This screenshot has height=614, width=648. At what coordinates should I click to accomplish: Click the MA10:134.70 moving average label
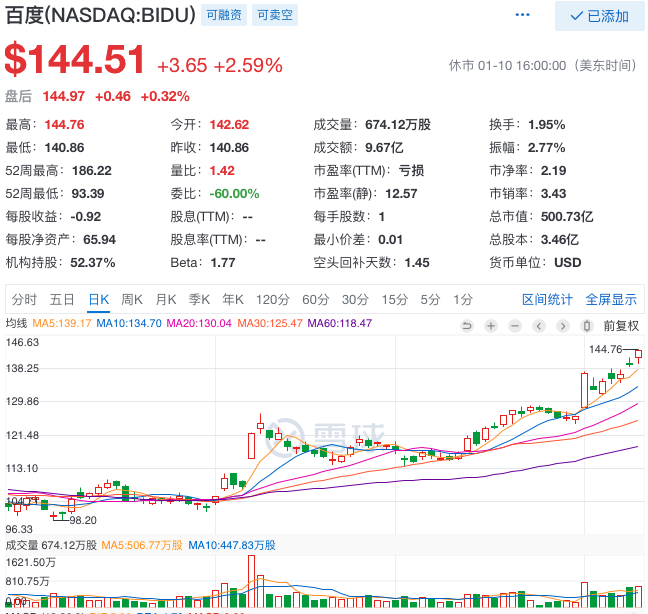[x=129, y=323]
